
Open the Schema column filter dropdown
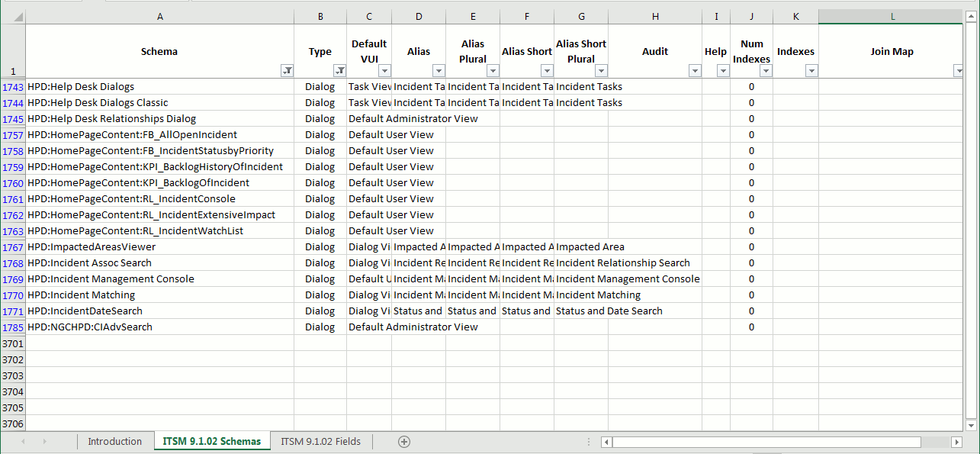pos(287,71)
